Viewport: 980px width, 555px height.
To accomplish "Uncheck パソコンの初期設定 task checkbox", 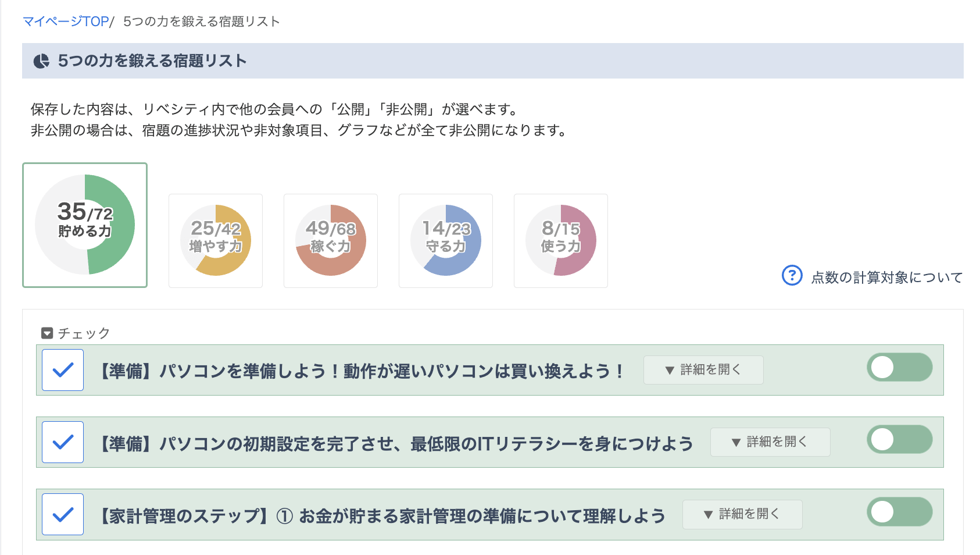I will (63, 442).
